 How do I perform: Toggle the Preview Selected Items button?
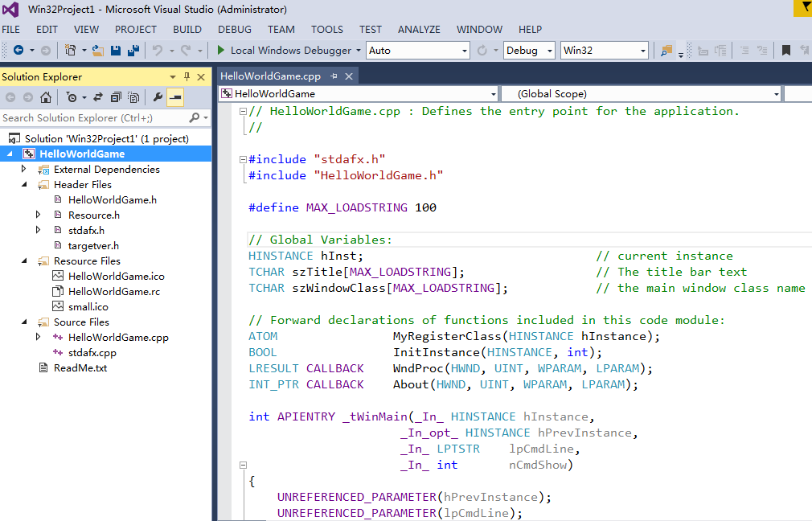pyautogui.click(x=175, y=97)
